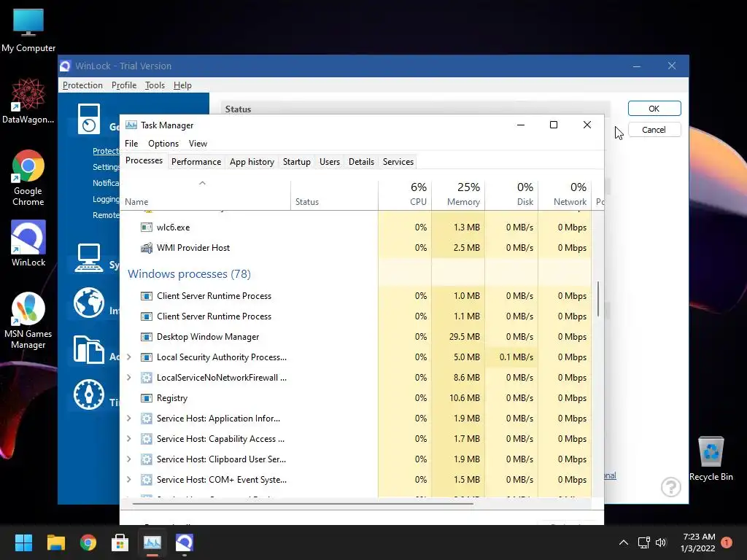Show hidden system tray icons

coord(623,542)
